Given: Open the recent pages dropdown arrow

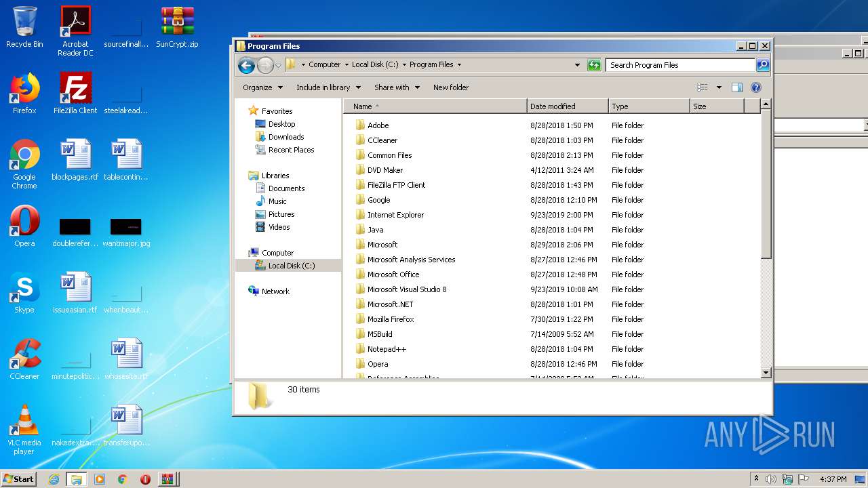Looking at the screenshot, I should point(278,66).
